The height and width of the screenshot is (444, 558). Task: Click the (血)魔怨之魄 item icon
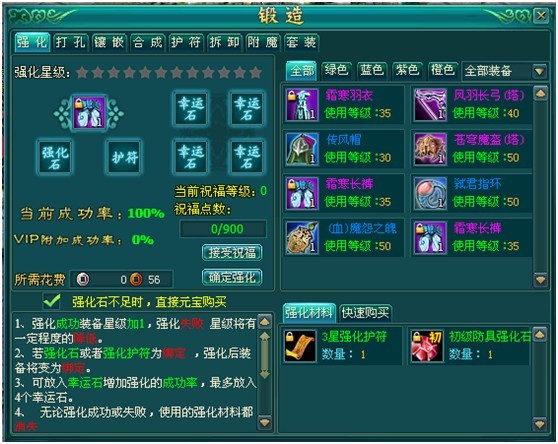point(302,238)
